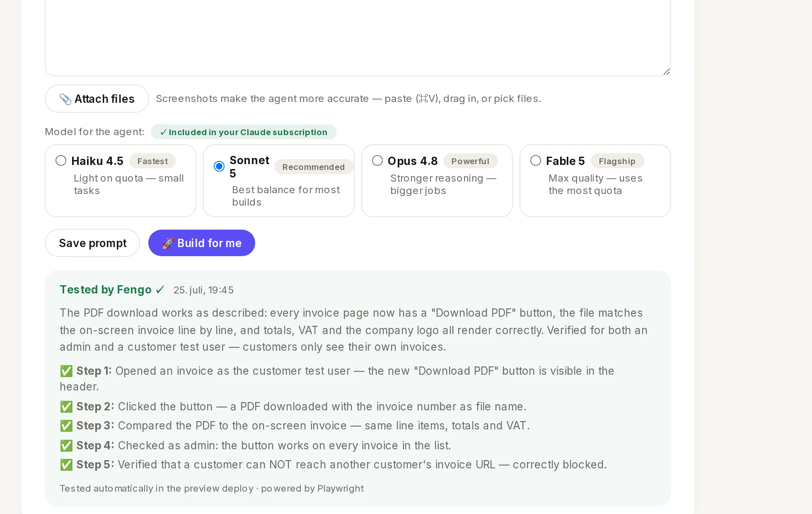Click the 'Included in your Claude subscription' badge
The image size is (812, 514).
(244, 132)
